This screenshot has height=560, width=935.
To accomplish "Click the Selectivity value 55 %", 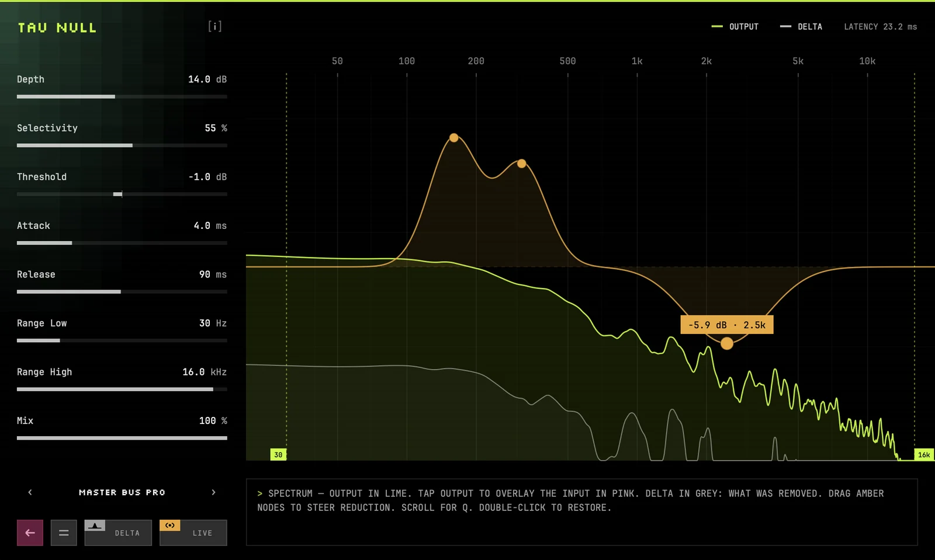I will [216, 128].
